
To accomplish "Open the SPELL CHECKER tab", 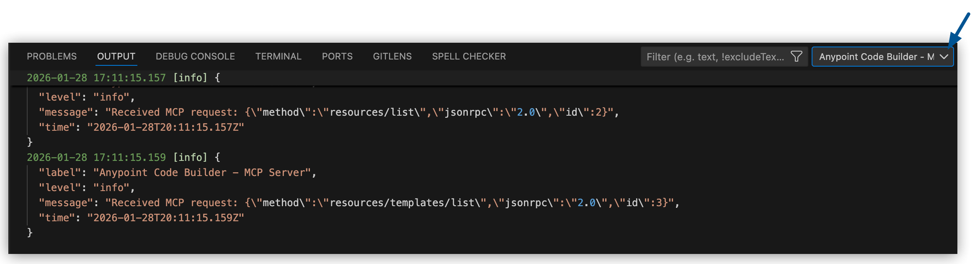I will click(x=469, y=57).
